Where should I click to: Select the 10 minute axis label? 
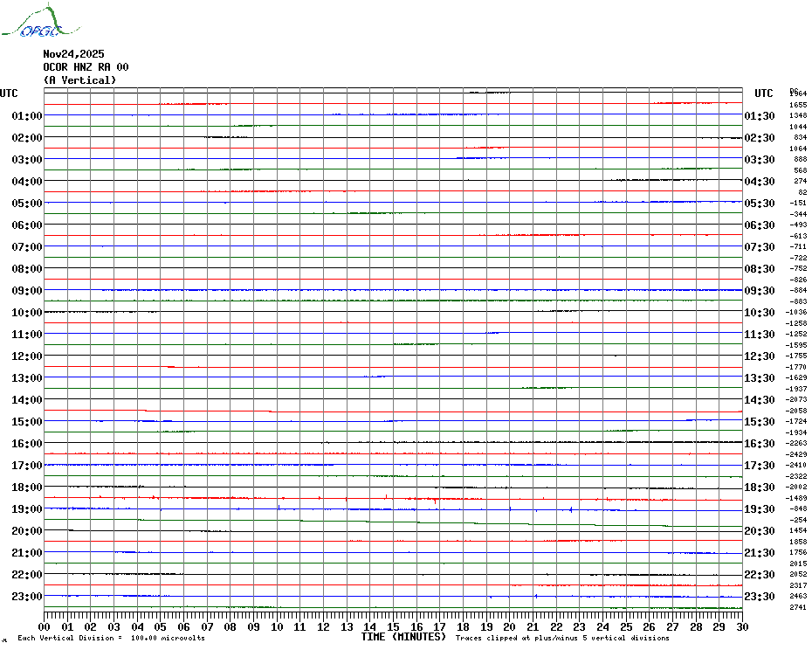point(277,626)
